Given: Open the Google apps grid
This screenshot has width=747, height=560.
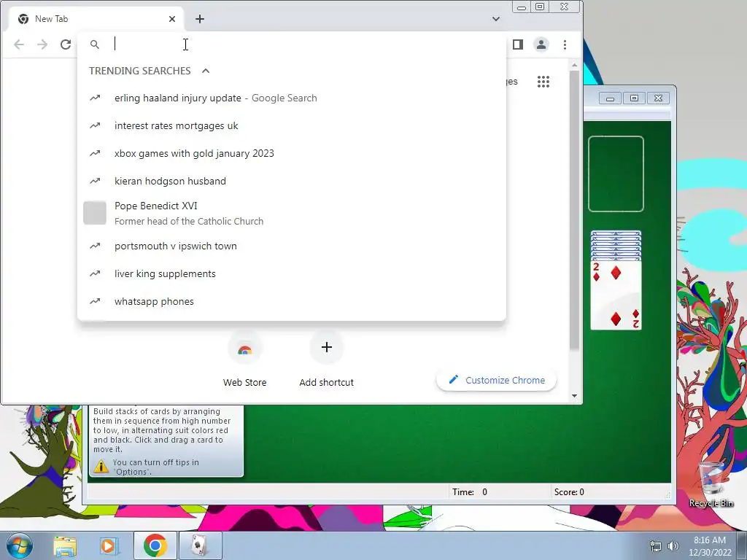Looking at the screenshot, I should tap(543, 82).
